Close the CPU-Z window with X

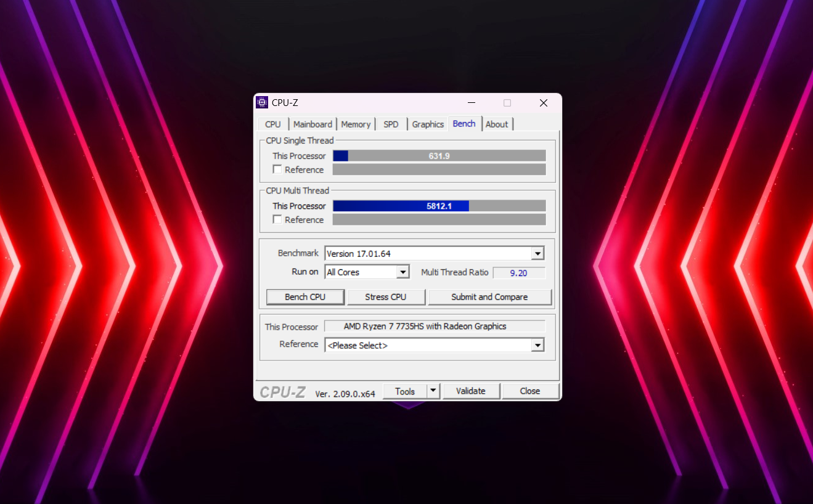tap(544, 103)
